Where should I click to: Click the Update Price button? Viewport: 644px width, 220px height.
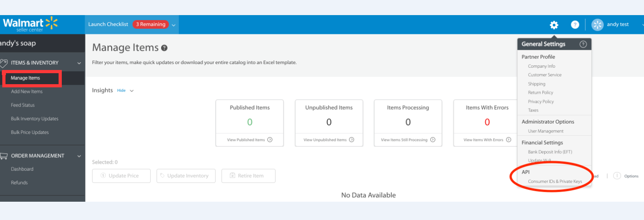coord(121,176)
